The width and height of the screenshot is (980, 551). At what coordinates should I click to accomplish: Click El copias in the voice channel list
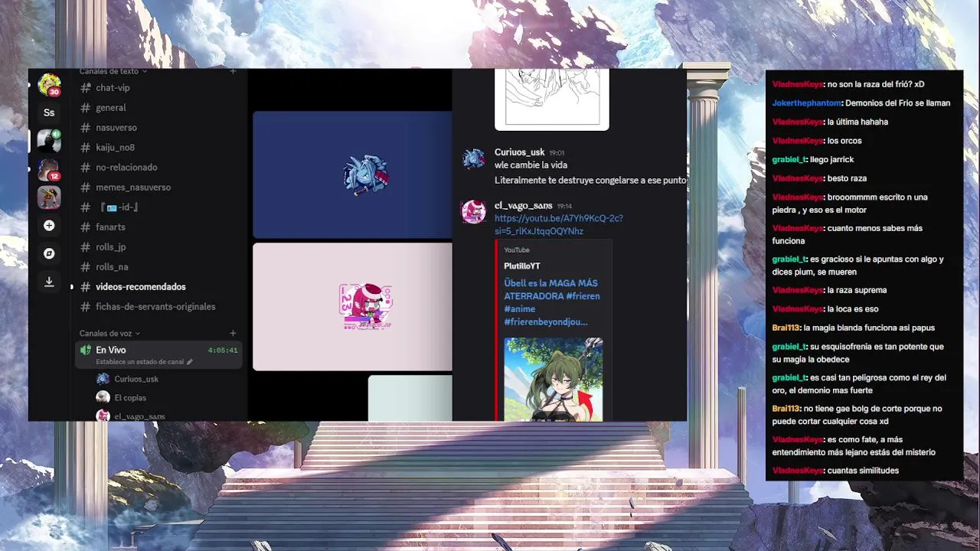[130, 398]
